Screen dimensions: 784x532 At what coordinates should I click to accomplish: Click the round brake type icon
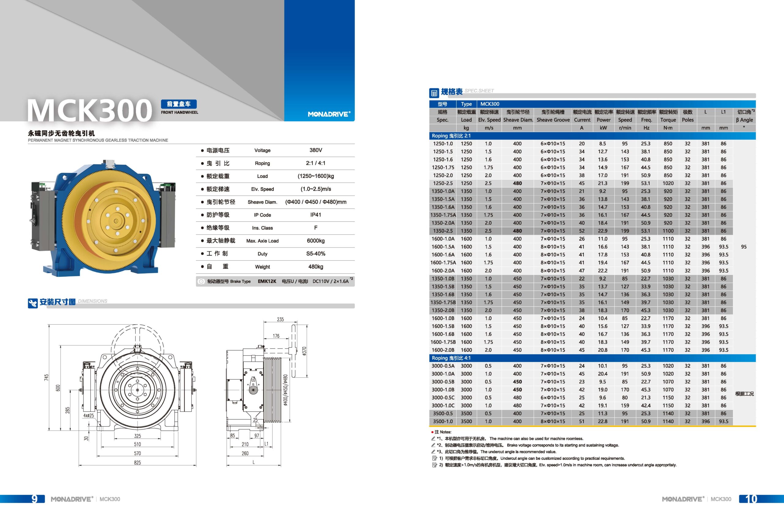point(202,281)
